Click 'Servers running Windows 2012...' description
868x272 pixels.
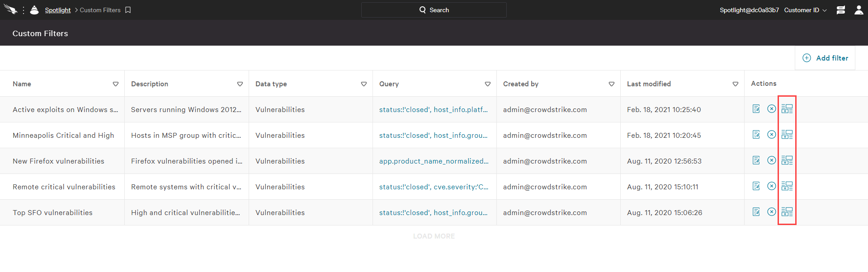coord(186,110)
